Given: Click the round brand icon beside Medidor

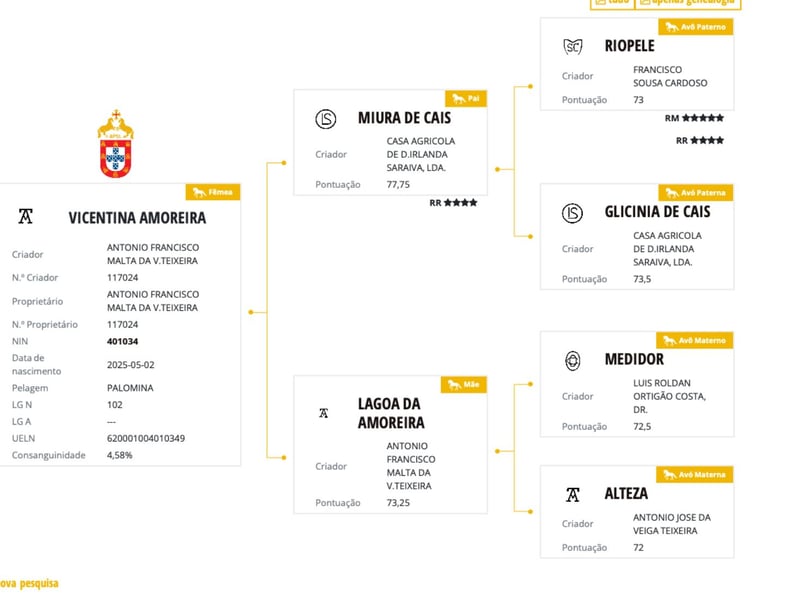Looking at the screenshot, I should [x=573, y=360].
